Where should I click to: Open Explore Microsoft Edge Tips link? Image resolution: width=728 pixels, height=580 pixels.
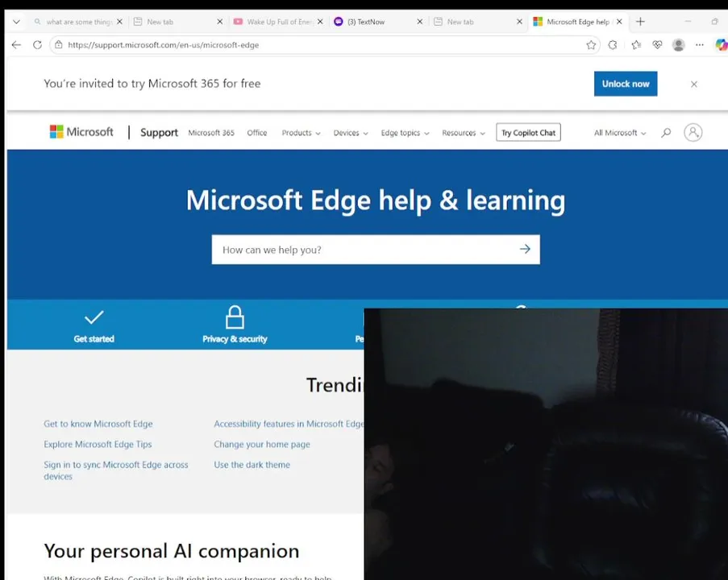[98, 444]
